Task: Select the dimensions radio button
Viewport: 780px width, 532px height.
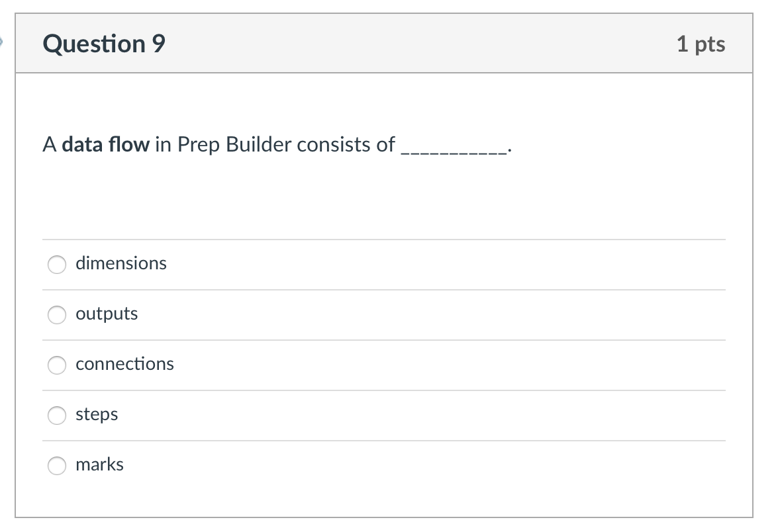Action: click(57, 265)
